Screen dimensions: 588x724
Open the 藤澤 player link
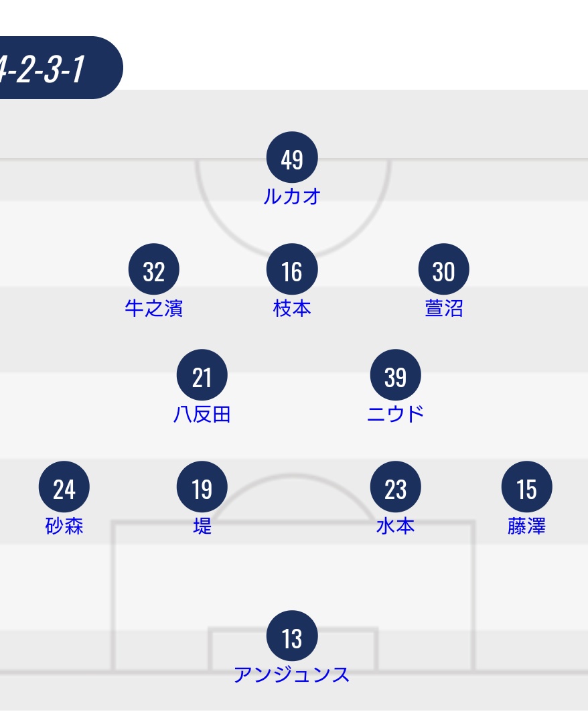[526, 526]
